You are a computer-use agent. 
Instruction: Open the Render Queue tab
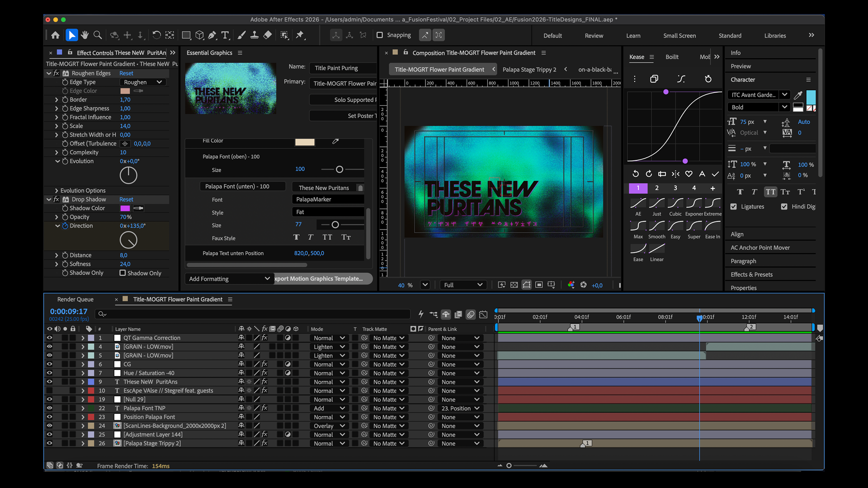(75, 300)
